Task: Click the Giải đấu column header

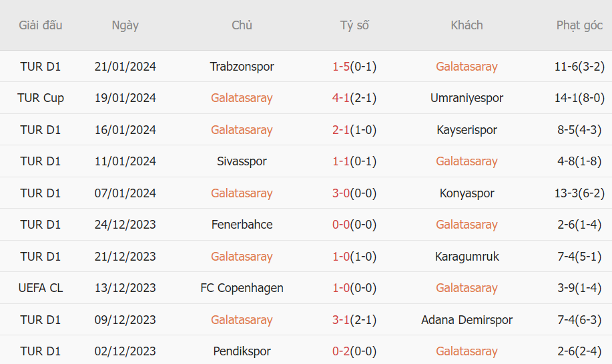Action: pos(41,25)
